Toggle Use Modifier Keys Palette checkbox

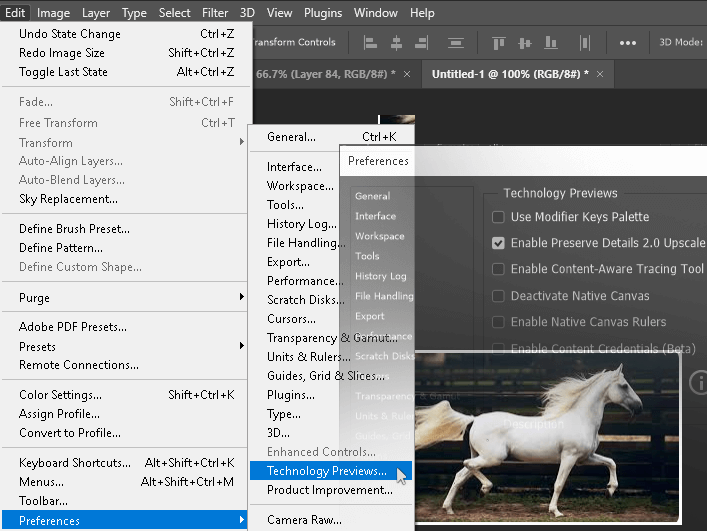[x=498, y=217]
